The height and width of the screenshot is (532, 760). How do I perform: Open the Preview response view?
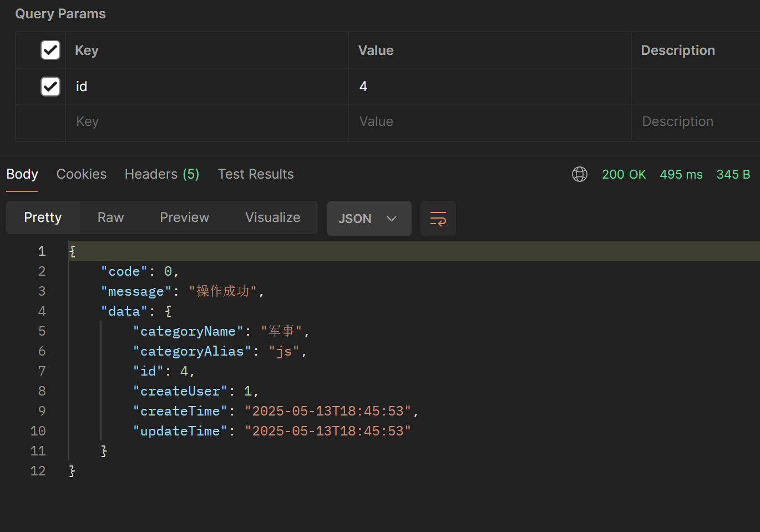click(184, 217)
